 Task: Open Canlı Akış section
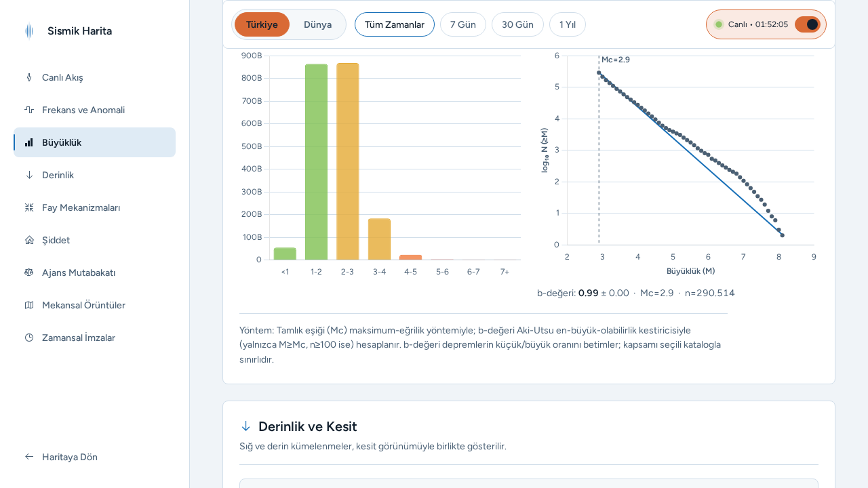(95, 77)
